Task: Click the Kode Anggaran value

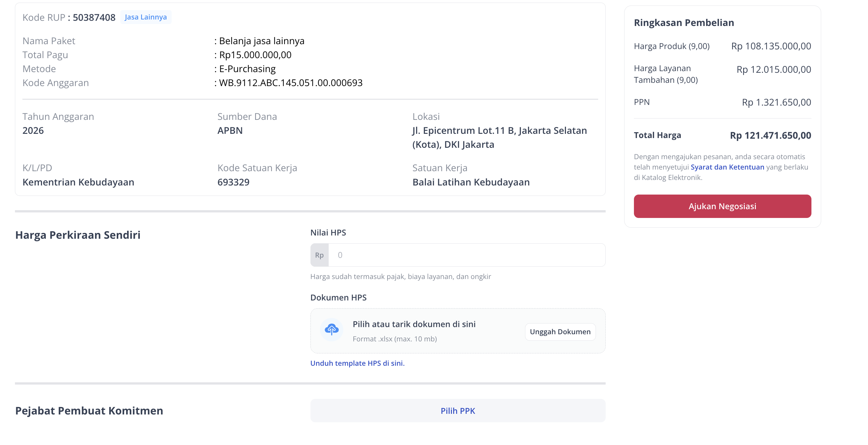Action: [290, 83]
